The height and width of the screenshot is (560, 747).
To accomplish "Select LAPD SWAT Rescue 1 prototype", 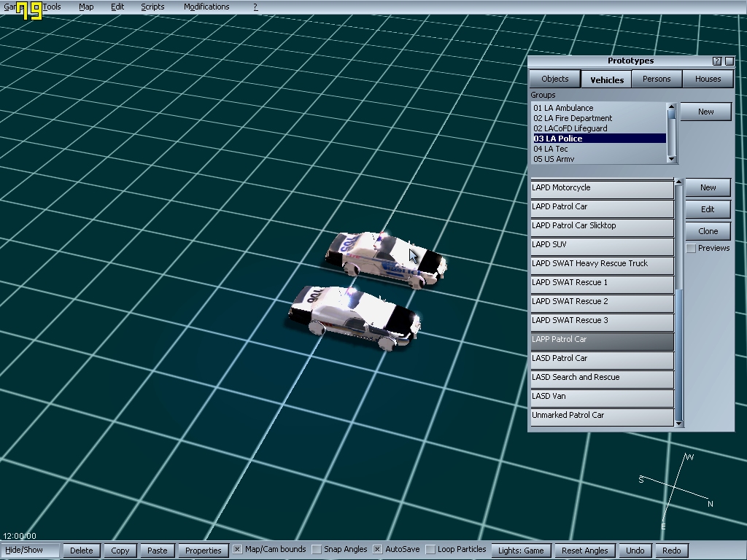I will coord(602,284).
